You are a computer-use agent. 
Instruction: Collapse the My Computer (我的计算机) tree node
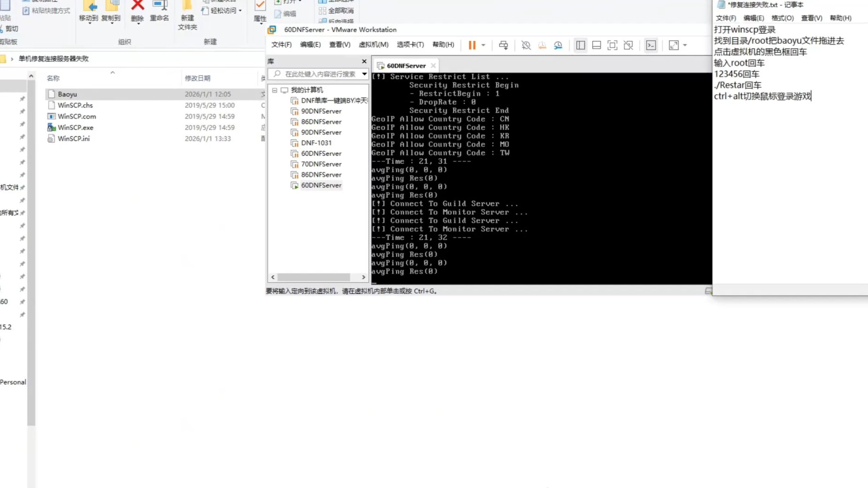(x=274, y=90)
